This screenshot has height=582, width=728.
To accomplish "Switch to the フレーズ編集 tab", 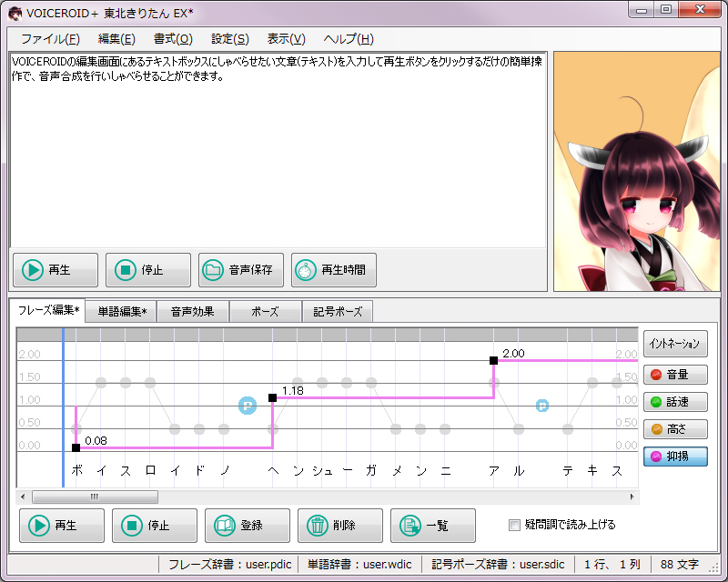I will pos(48,310).
